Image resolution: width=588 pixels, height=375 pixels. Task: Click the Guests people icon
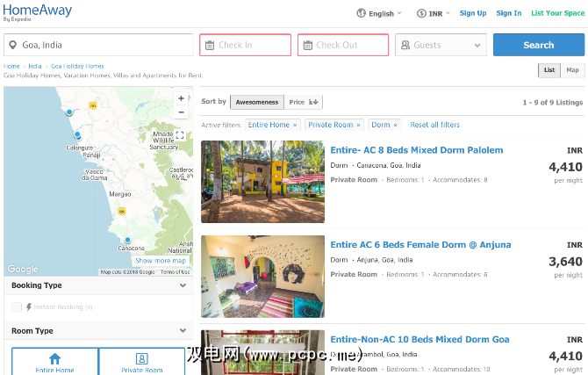pyautogui.click(x=405, y=45)
